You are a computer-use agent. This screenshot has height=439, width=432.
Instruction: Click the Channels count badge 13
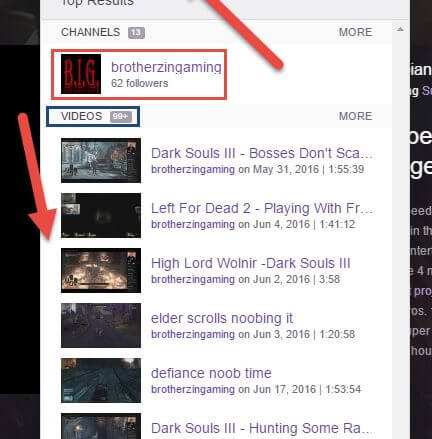[136, 33]
